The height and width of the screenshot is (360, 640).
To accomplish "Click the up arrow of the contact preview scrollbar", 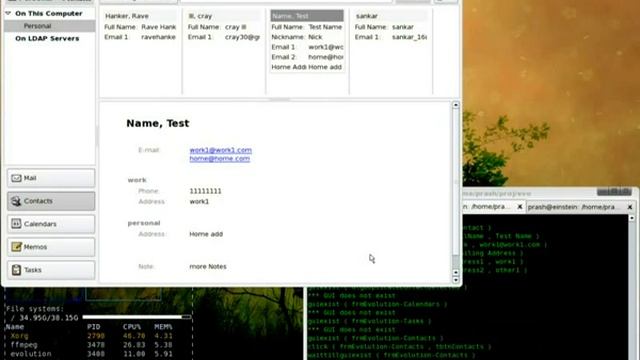I will (x=456, y=105).
